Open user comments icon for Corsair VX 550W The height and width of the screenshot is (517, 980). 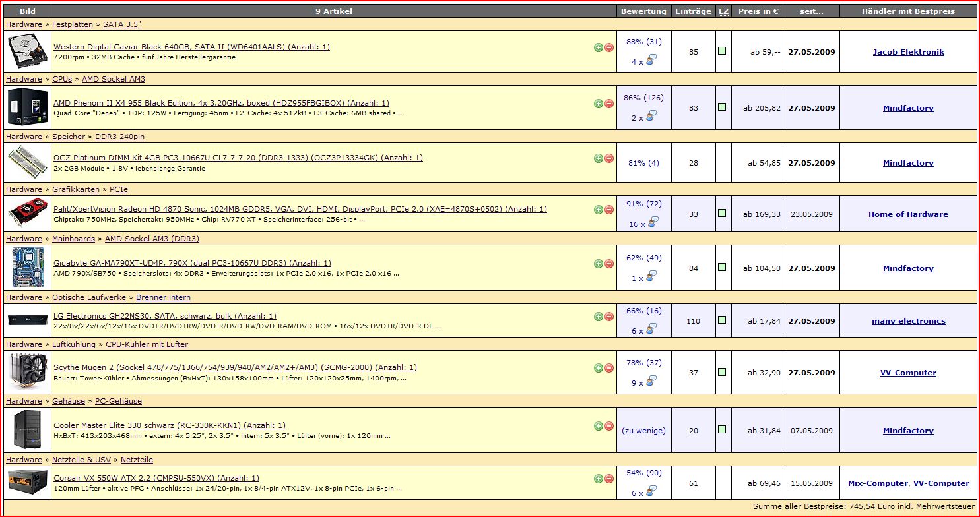pos(651,491)
